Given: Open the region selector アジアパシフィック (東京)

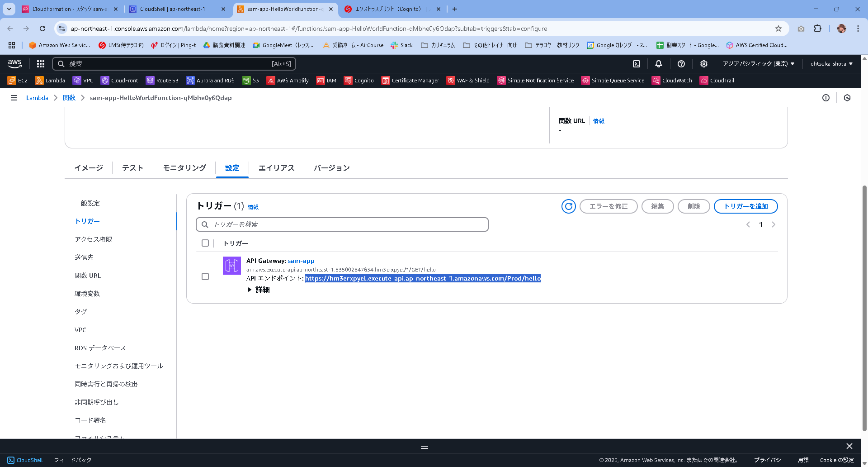Looking at the screenshot, I should tap(758, 63).
